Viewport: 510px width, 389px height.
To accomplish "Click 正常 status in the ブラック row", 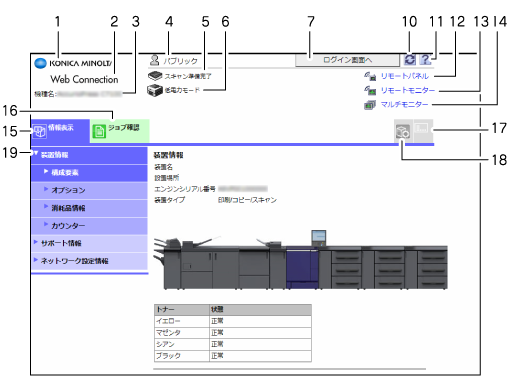I will [217, 356].
